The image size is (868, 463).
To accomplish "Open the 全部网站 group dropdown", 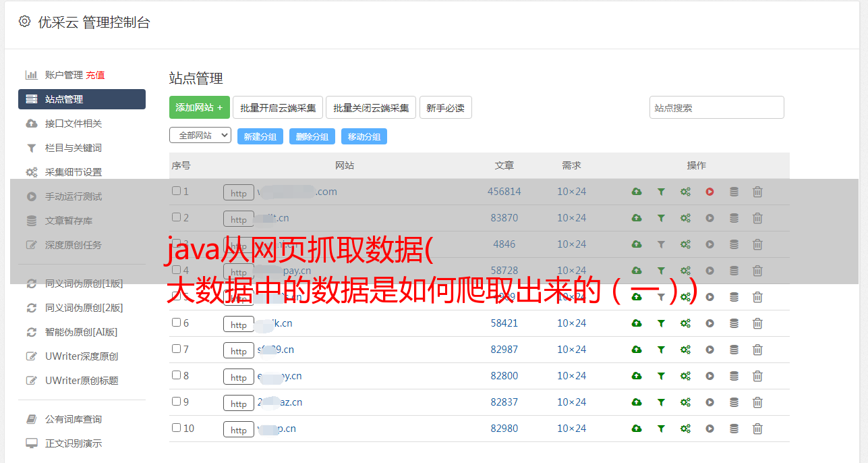I will (x=200, y=135).
